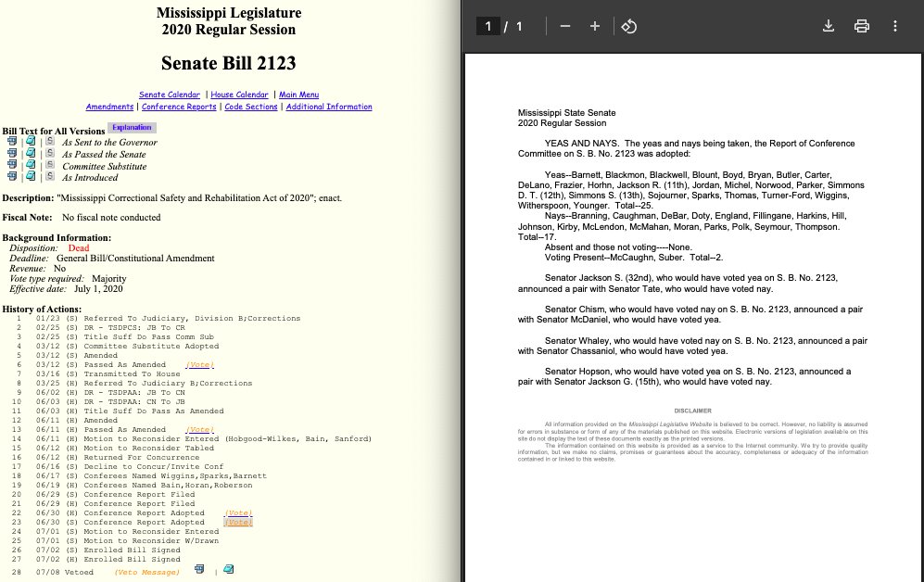
Task: Click the 'As Passed the Senate' text
Action: (x=105, y=155)
